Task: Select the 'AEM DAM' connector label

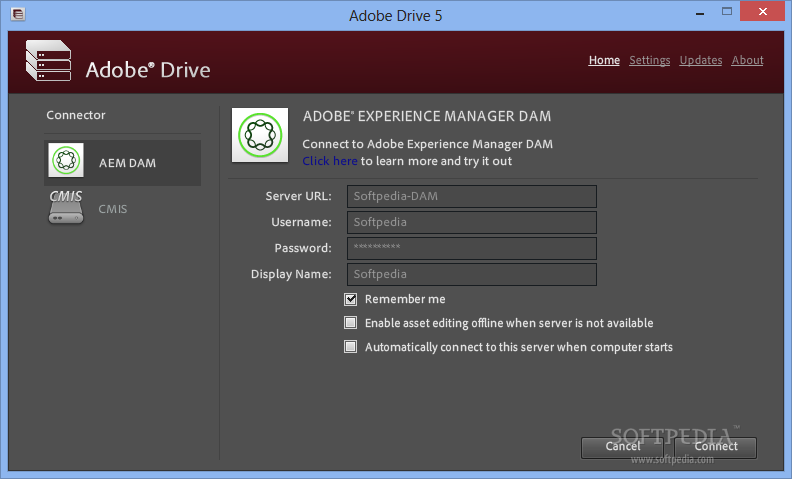Action: tap(127, 163)
